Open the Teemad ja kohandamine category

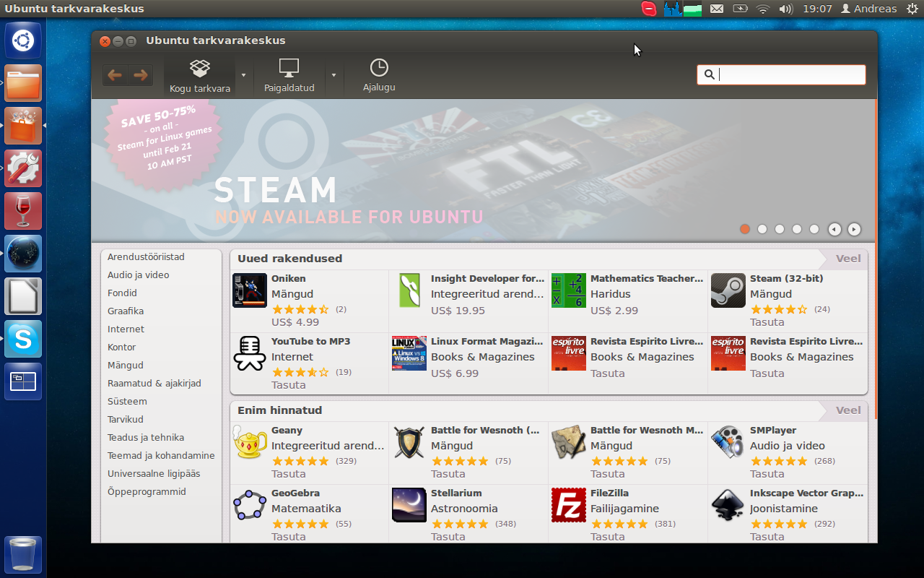coord(161,455)
